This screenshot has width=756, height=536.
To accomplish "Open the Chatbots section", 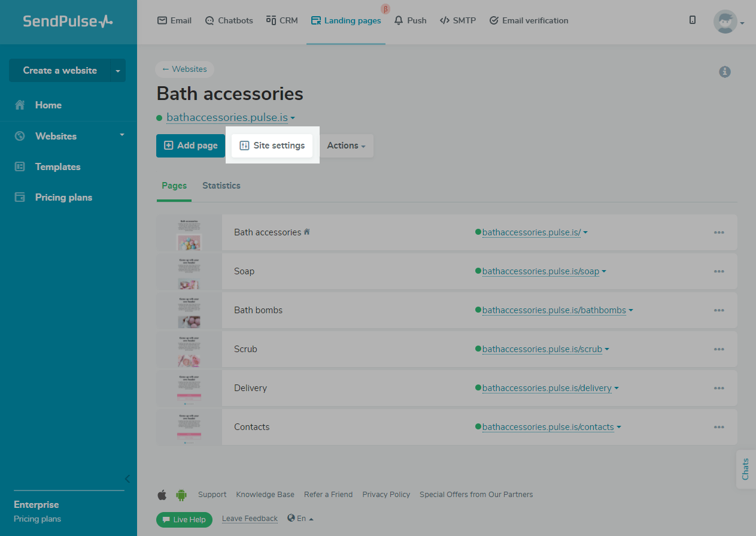I will pyautogui.click(x=229, y=20).
